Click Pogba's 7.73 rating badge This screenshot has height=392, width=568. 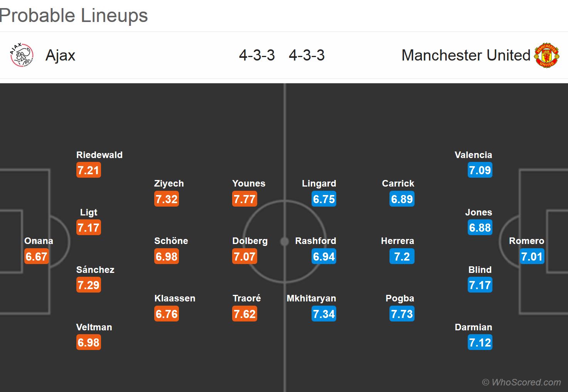(x=402, y=314)
